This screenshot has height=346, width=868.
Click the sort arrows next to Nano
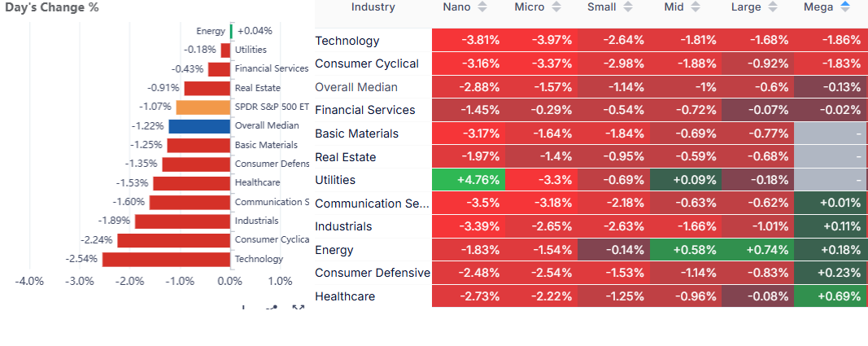(482, 7)
